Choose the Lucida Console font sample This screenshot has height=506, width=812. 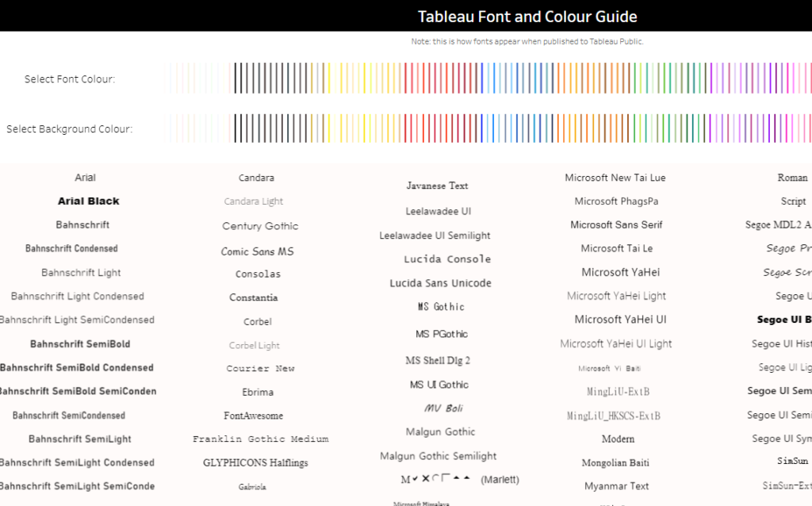point(447,259)
